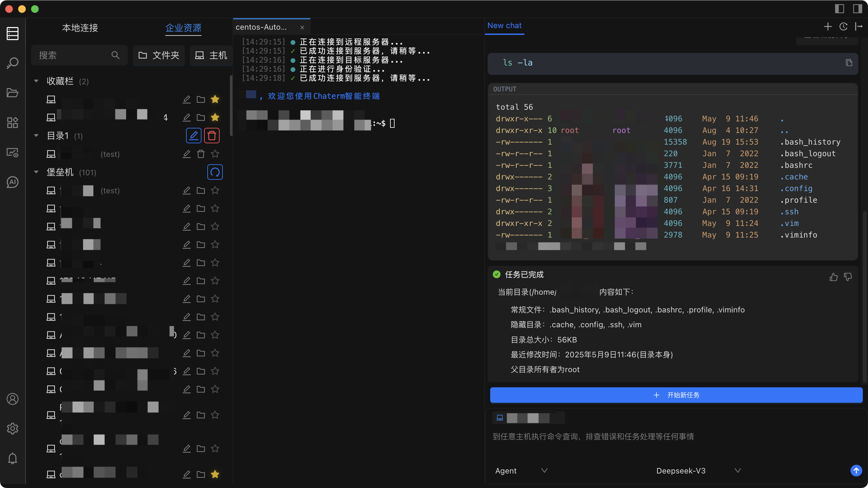Click the terminal prompt cursor
This screenshot has width=868, height=488.
click(x=392, y=123)
